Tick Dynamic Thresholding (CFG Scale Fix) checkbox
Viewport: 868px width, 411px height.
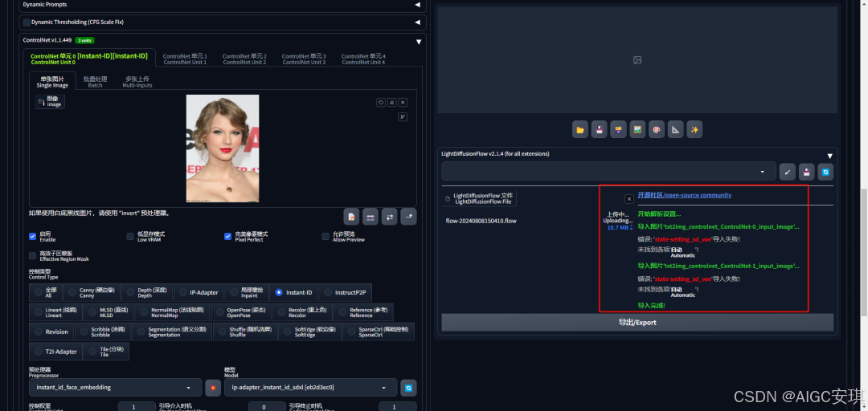pos(27,22)
